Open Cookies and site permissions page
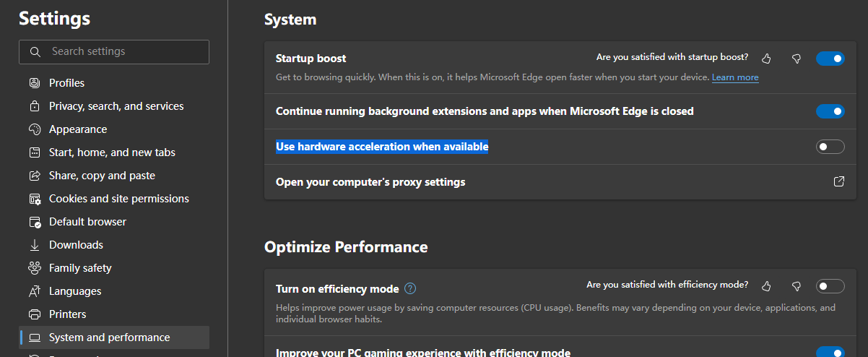This screenshot has height=357, width=868. point(119,199)
